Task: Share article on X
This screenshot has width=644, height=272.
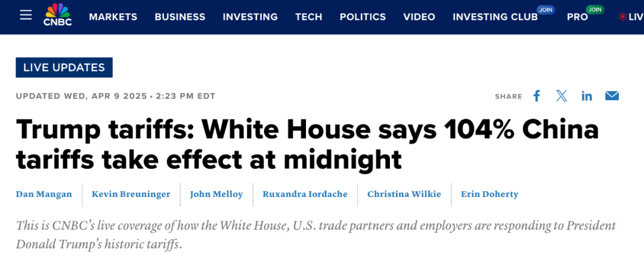Action: 562,96
